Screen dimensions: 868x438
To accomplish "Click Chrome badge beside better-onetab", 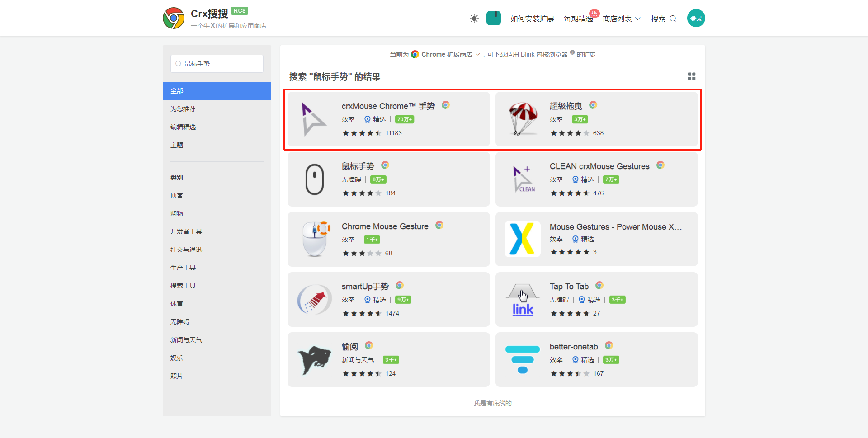I will (609, 345).
